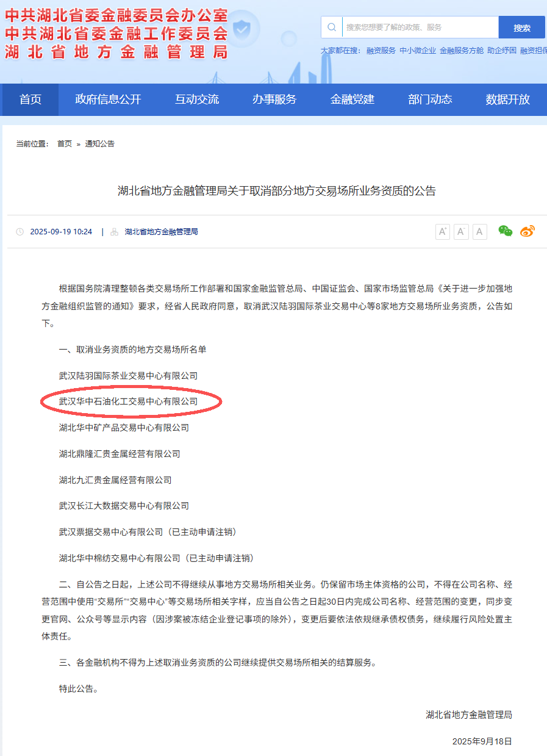Click the search magnifier icon
The width and height of the screenshot is (547, 756).
[x=332, y=27]
